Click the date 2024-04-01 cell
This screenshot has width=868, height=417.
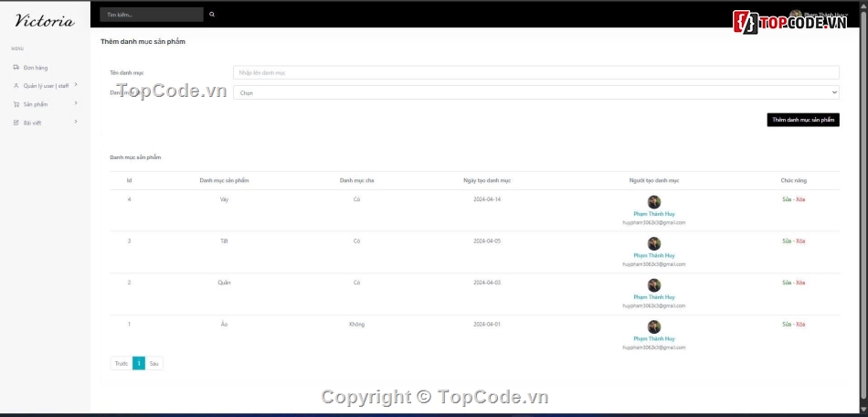[x=487, y=324]
